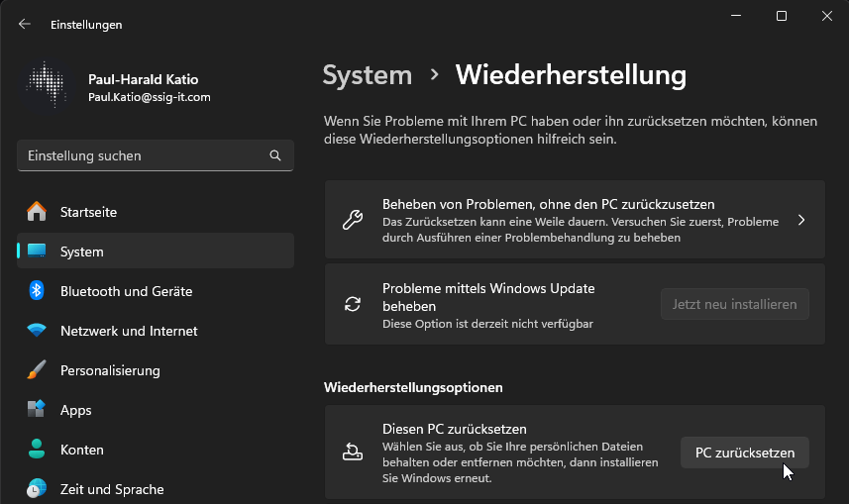Click the Einstellung suchen search field

click(x=156, y=155)
